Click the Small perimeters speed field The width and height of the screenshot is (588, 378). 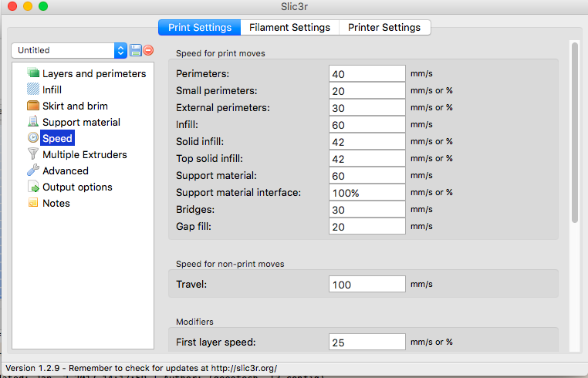coord(367,90)
